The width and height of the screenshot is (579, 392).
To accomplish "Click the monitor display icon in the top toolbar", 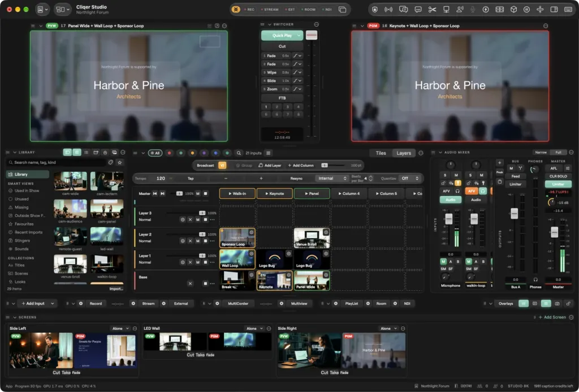I will point(446,10).
